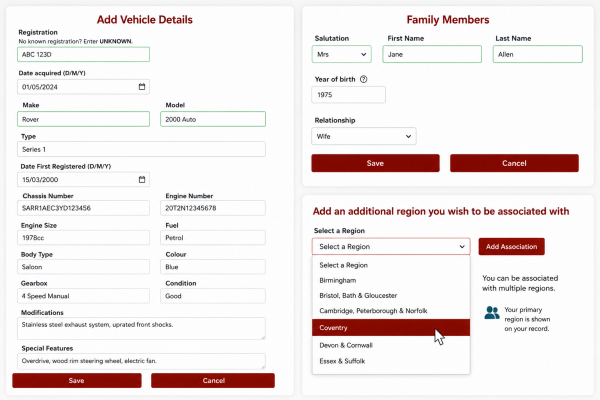
Task: Open the Relationship dropdown
Action: (364, 136)
